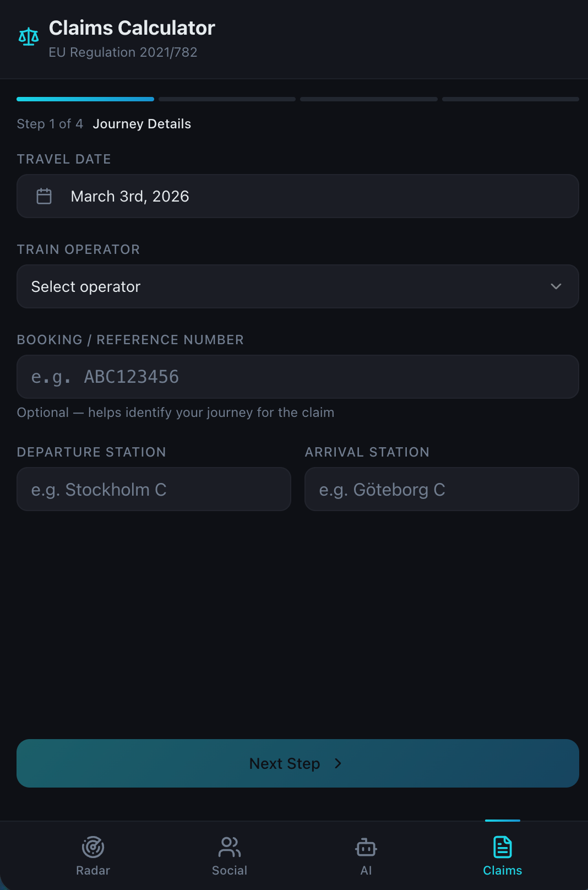Tap the AI robot icon
Viewport: 588px width, 890px height.
point(366,847)
